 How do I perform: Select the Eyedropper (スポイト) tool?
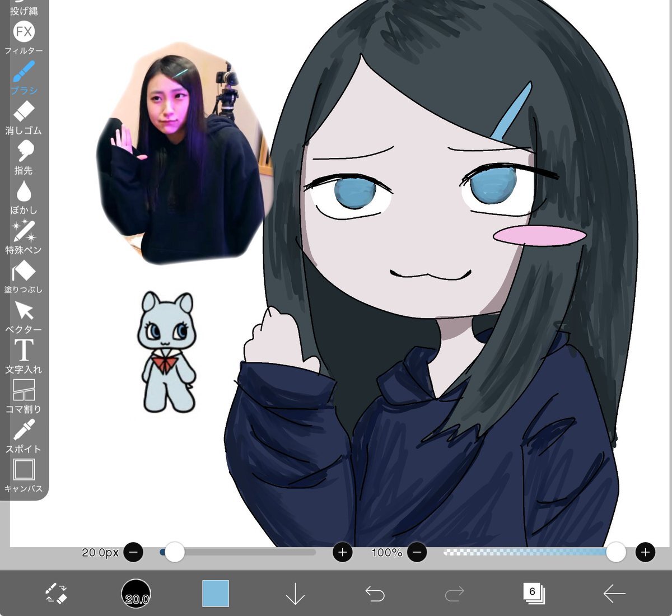(24, 436)
